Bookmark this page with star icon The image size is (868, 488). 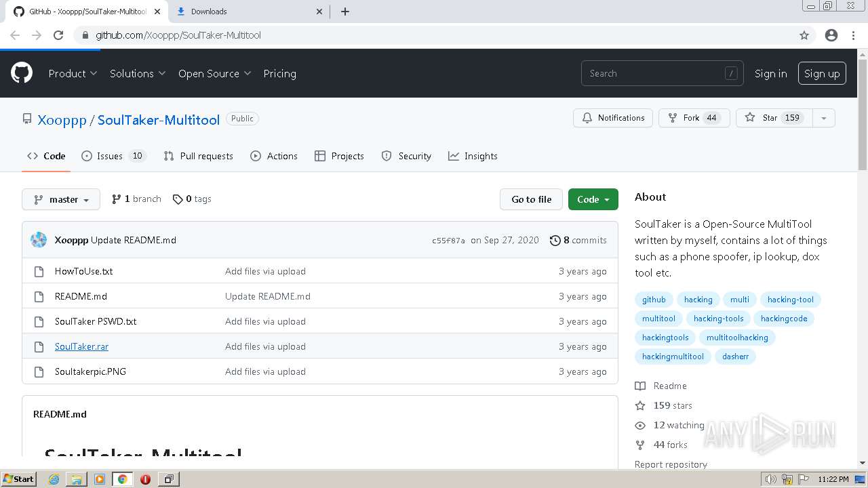tap(804, 35)
